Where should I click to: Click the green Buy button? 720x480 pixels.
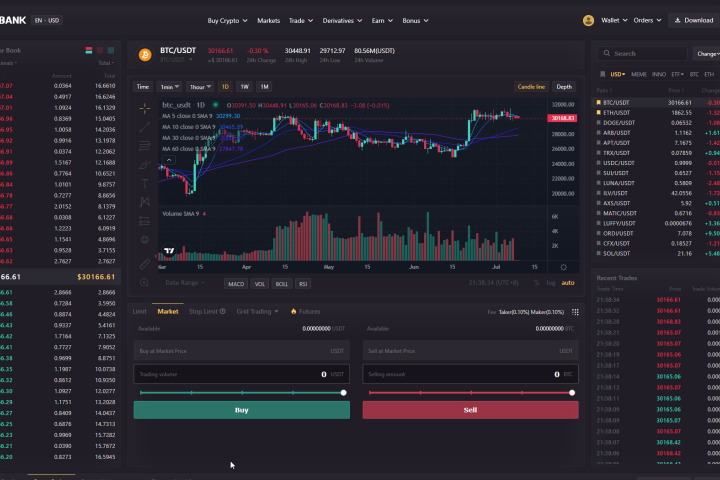tap(242, 410)
